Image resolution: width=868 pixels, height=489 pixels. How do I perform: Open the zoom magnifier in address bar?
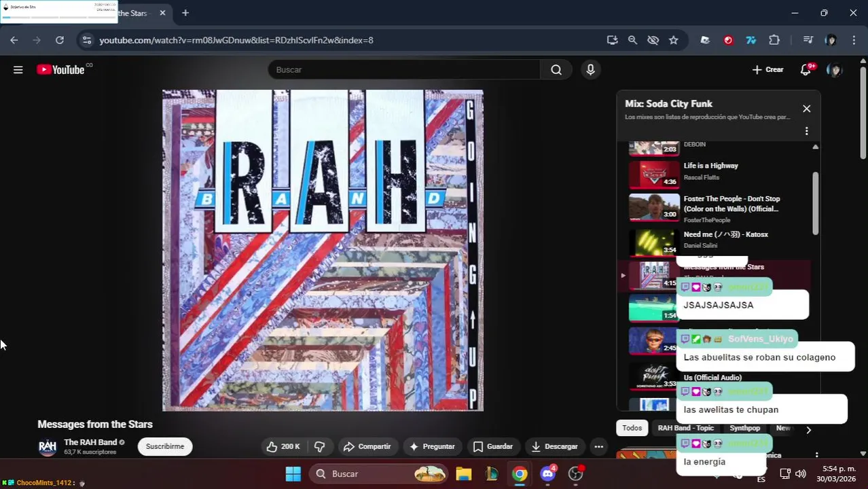click(632, 40)
